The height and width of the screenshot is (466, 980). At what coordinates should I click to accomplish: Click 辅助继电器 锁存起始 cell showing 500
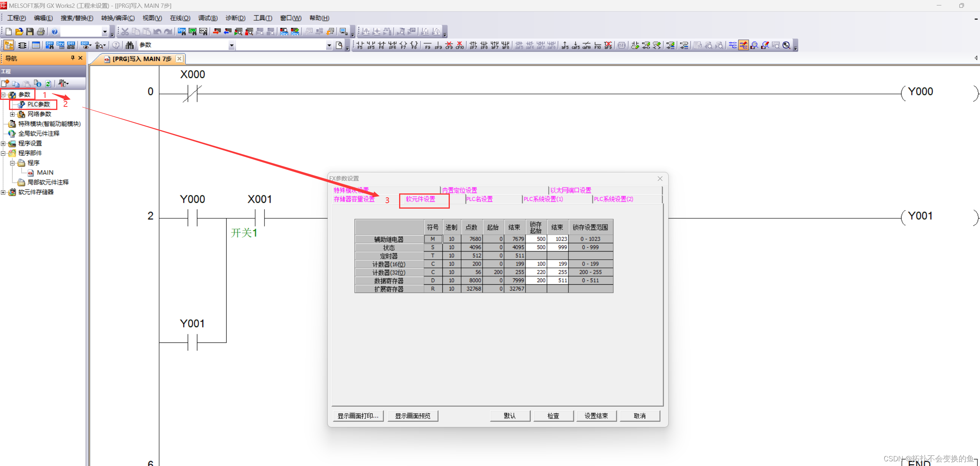click(536, 239)
